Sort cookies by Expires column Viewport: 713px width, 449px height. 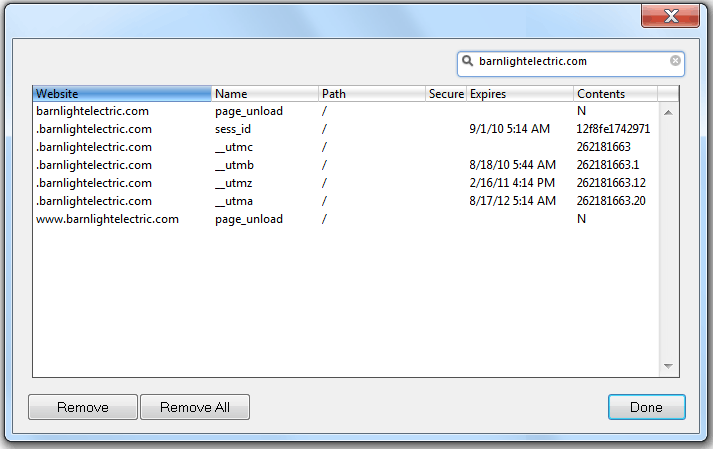tap(519, 94)
